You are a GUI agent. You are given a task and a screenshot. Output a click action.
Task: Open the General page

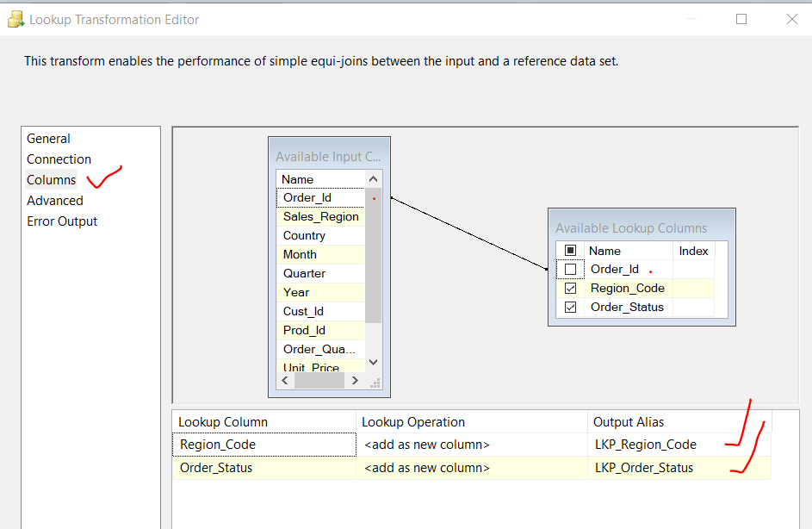click(48, 138)
